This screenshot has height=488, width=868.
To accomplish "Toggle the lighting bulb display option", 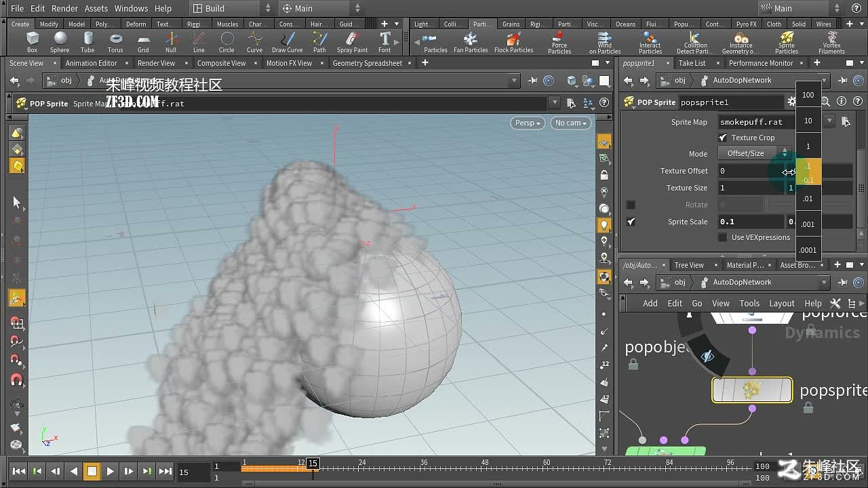I will [x=604, y=224].
